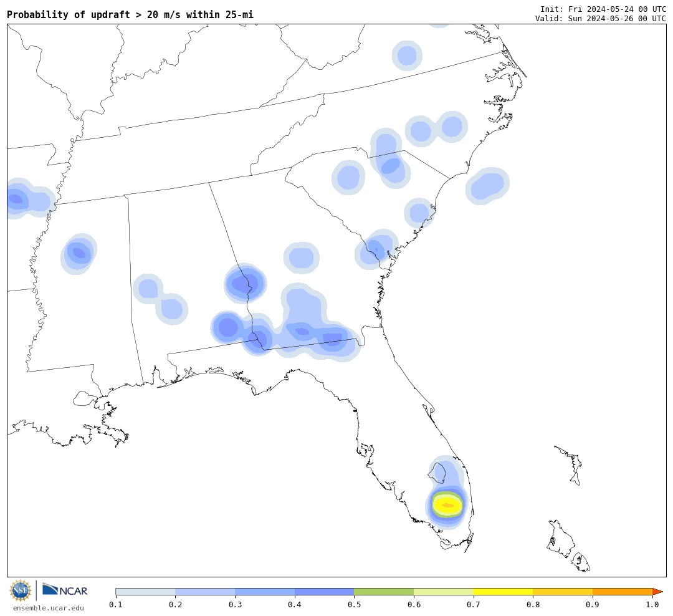
Task: Click the 0.4–0.5 periwinkle colorbar segment
Action: tap(325, 592)
